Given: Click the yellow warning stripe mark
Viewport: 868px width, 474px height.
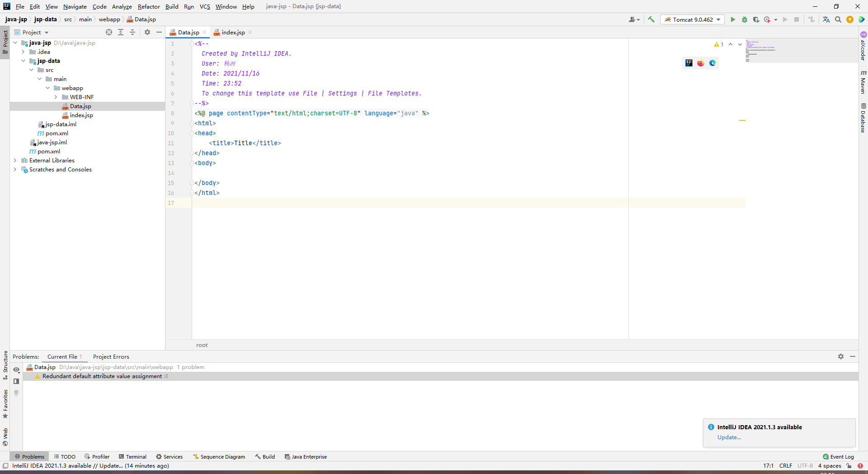Looking at the screenshot, I should tap(742, 120).
